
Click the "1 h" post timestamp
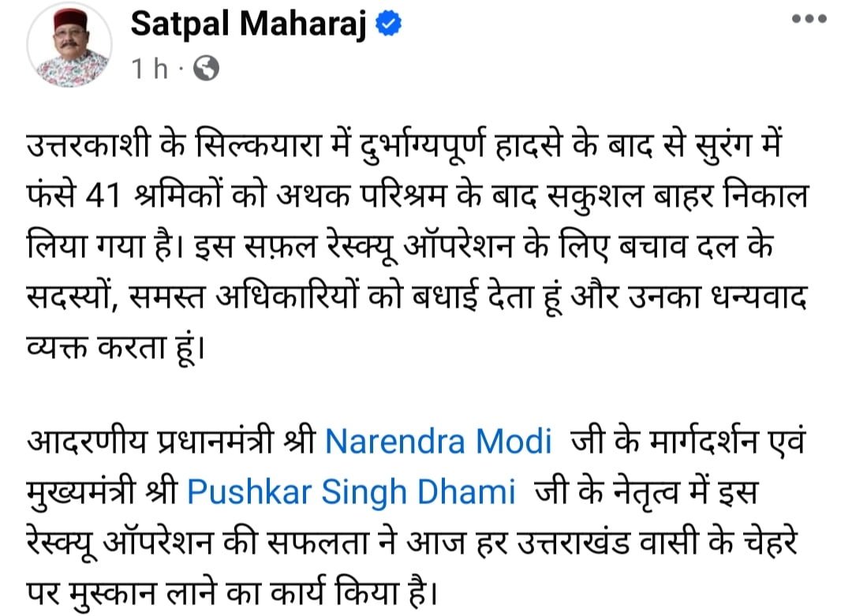click(150, 69)
